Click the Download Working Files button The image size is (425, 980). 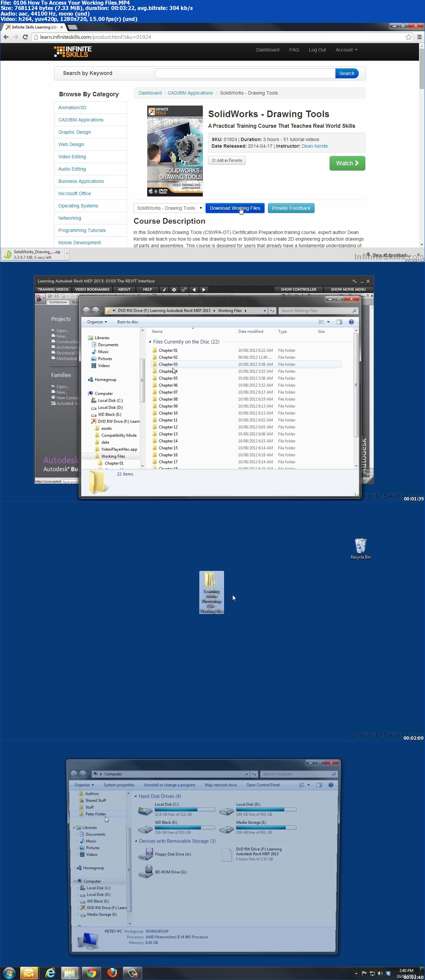(235, 208)
